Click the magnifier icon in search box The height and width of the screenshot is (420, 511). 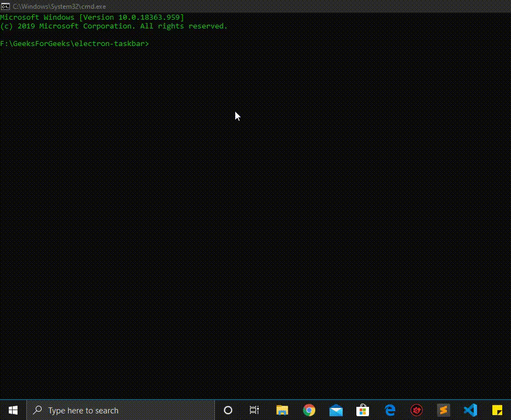[x=38, y=410]
